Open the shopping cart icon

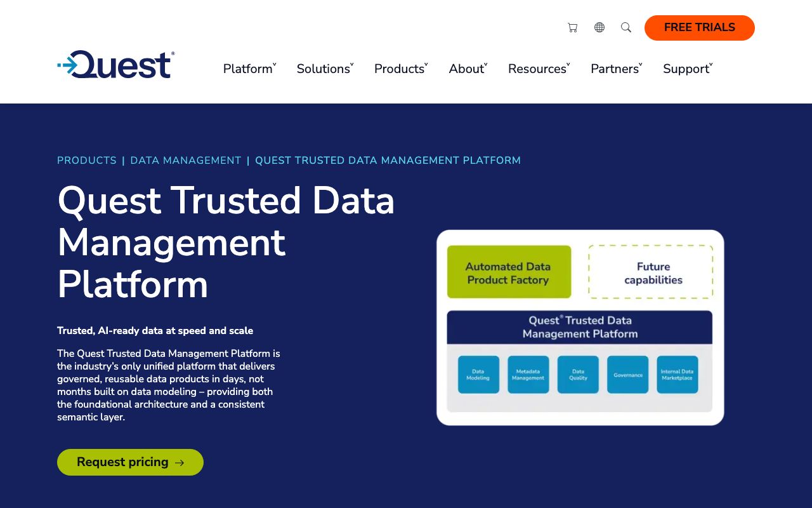coord(572,27)
